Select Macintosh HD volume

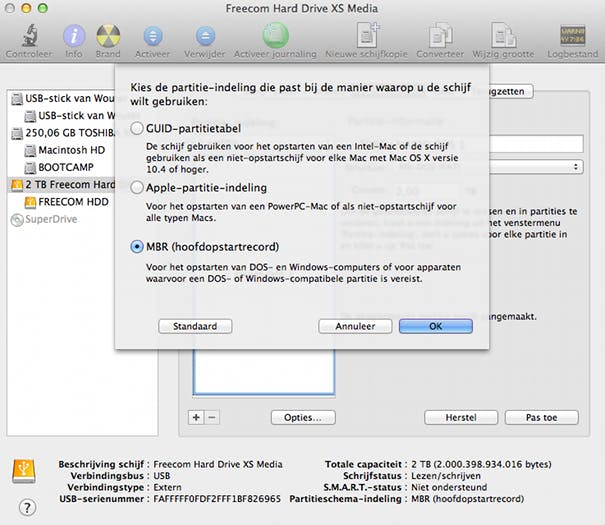point(64,150)
